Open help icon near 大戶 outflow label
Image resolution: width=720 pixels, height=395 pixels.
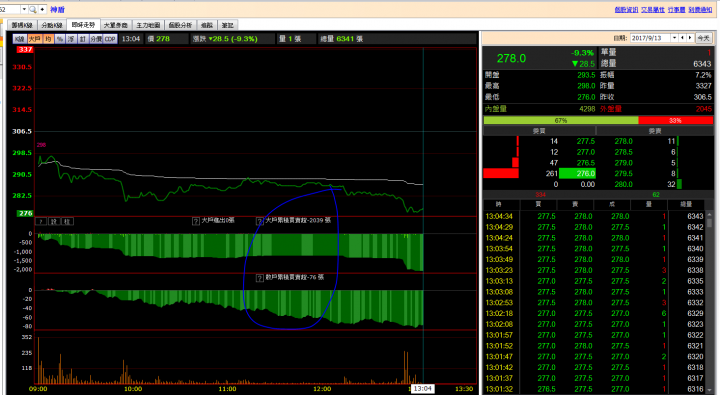point(196,221)
